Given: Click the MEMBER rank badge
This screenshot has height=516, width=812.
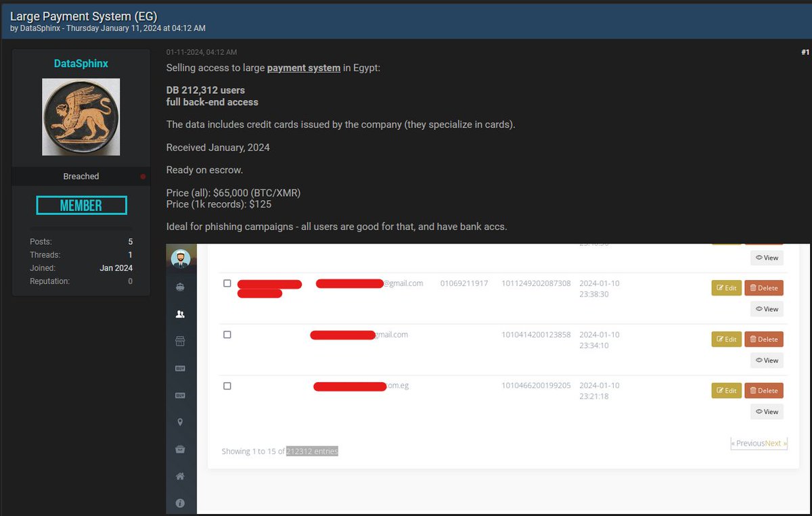Looking at the screenshot, I should coord(81,206).
